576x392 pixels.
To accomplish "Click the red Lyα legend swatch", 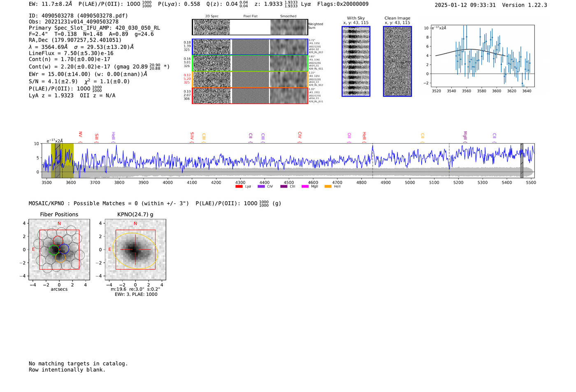I will (x=239, y=186).
